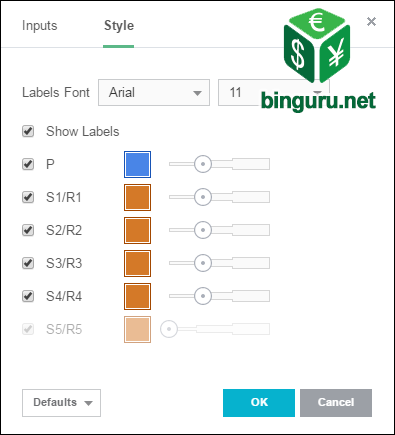Click the S5/R5 label text
This screenshot has width=395, height=435.
point(64,329)
